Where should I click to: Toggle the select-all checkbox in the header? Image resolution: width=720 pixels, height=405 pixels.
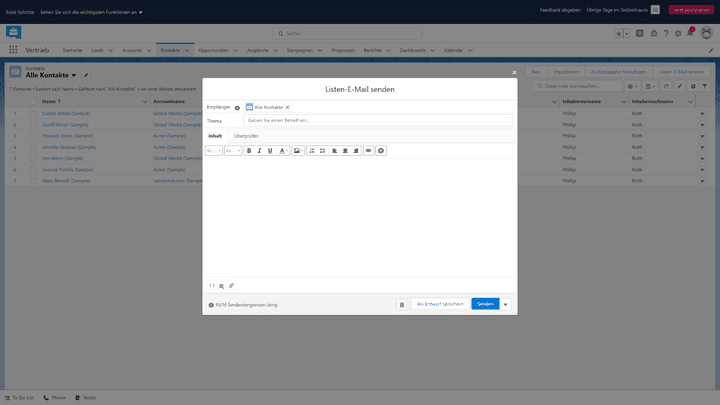click(x=33, y=101)
